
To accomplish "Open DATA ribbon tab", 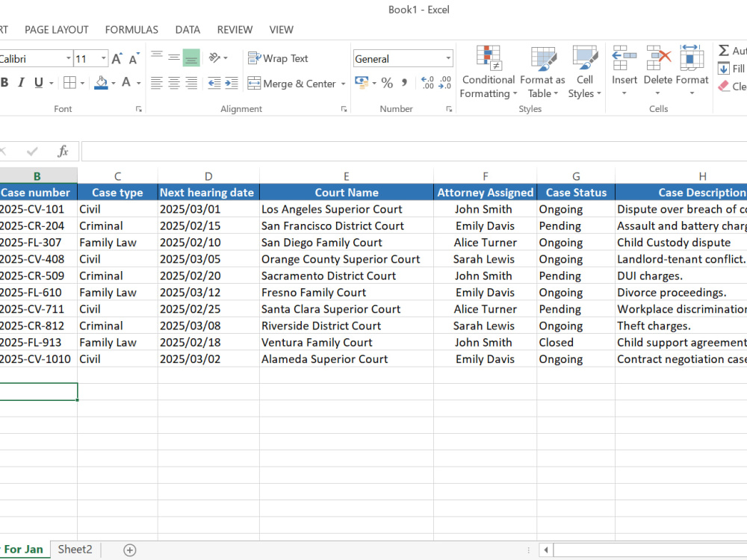I will (x=187, y=30).
